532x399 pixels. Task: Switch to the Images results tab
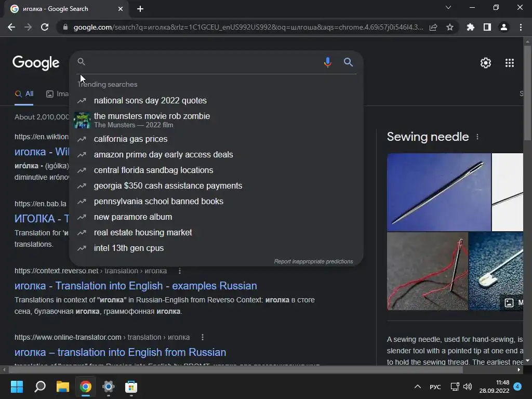coord(57,94)
